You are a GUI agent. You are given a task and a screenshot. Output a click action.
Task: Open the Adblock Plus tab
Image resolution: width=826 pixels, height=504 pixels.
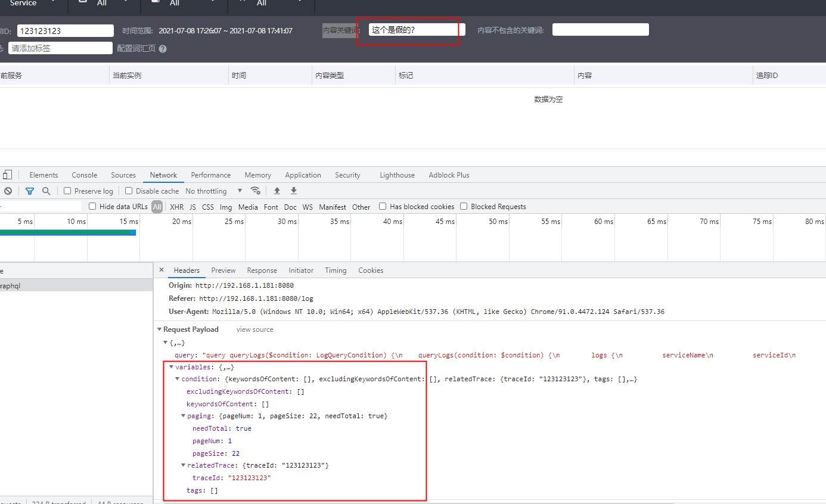pyautogui.click(x=449, y=175)
